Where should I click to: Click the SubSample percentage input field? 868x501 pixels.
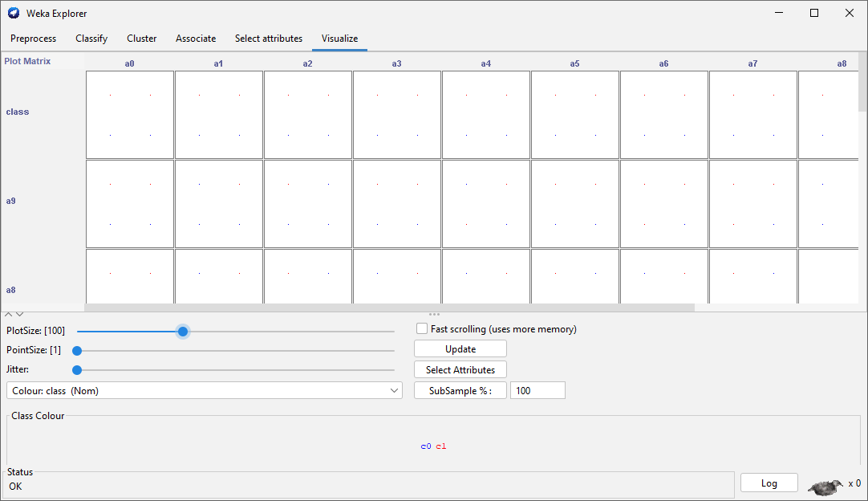537,390
